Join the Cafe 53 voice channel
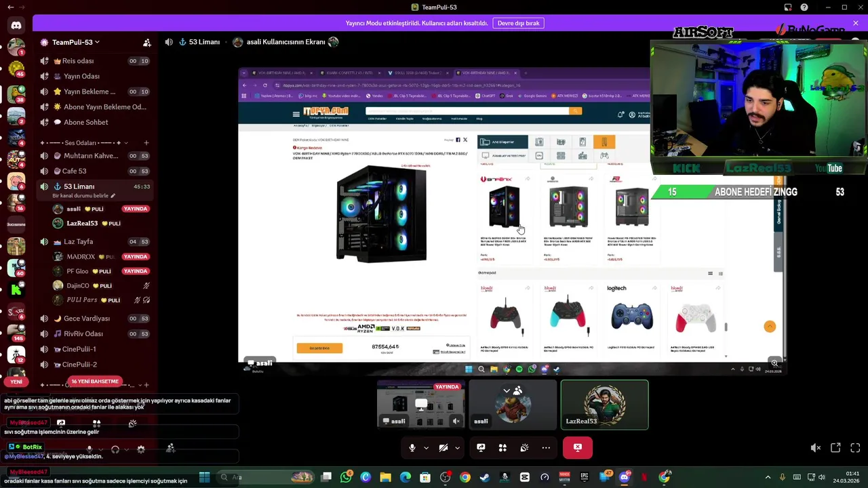 click(95, 171)
